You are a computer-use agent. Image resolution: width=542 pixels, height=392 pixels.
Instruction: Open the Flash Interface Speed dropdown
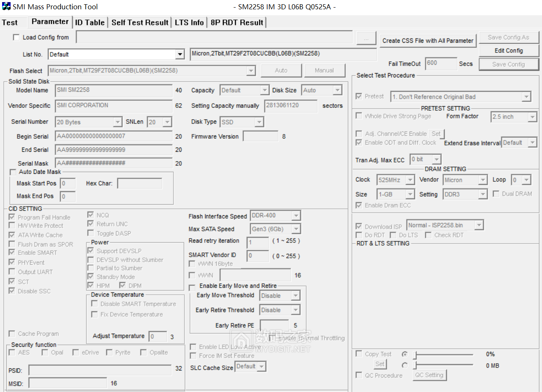click(x=275, y=215)
